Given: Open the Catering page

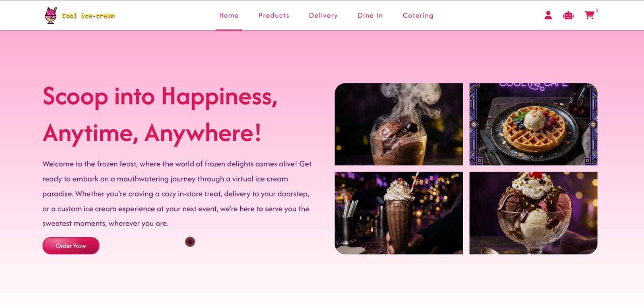Looking at the screenshot, I should (x=418, y=15).
